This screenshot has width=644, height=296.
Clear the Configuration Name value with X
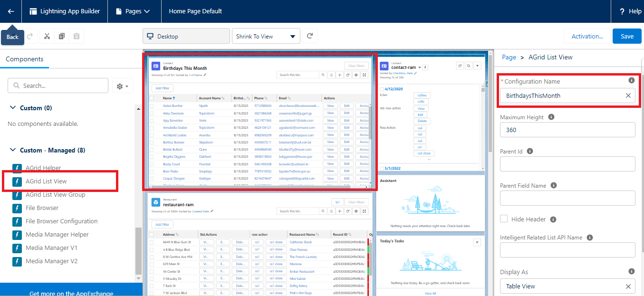coord(628,95)
